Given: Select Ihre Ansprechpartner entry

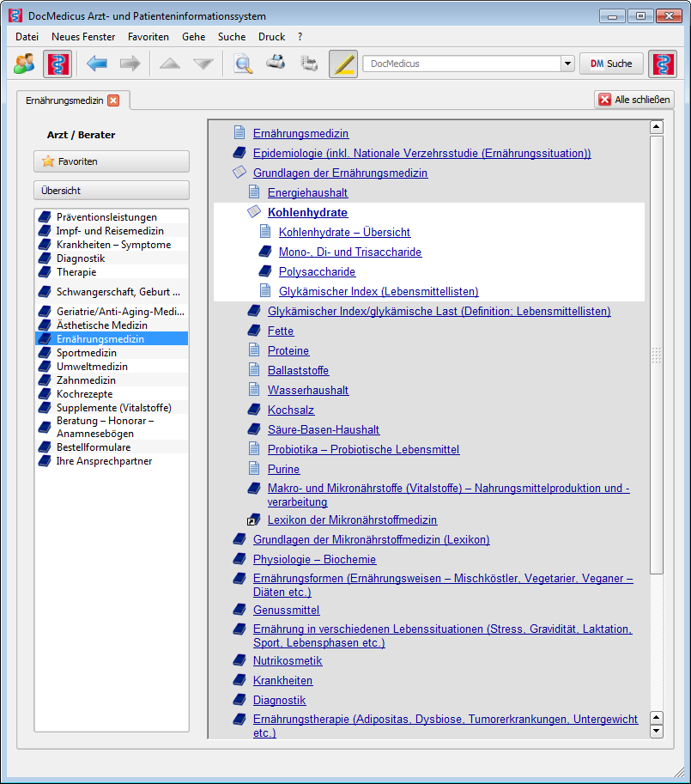Looking at the screenshot, I should [112, 461].
